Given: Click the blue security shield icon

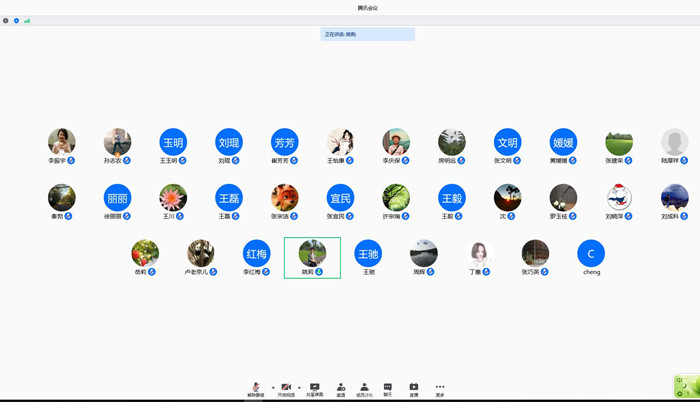Looking at the screenshot, I should point(16,20).
